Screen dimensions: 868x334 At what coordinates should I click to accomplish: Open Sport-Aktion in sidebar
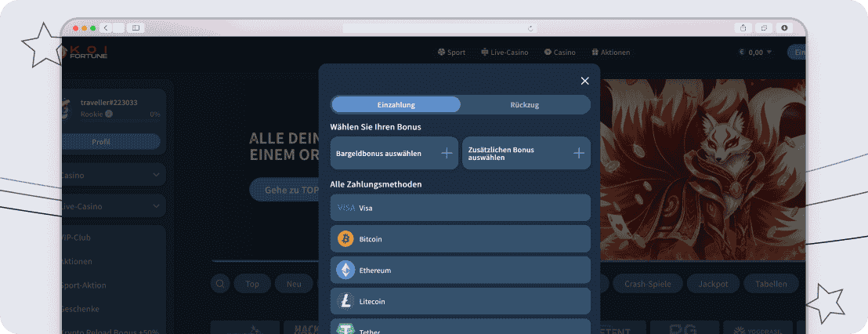(84, 285)
